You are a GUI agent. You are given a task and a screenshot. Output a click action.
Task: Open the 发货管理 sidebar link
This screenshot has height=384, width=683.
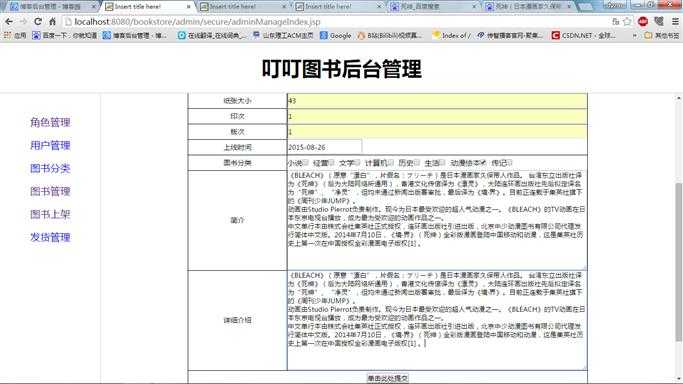(50, 237)
